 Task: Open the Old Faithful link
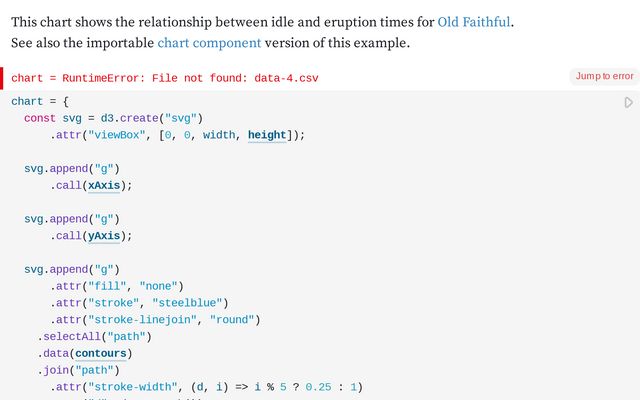point(475,21)
